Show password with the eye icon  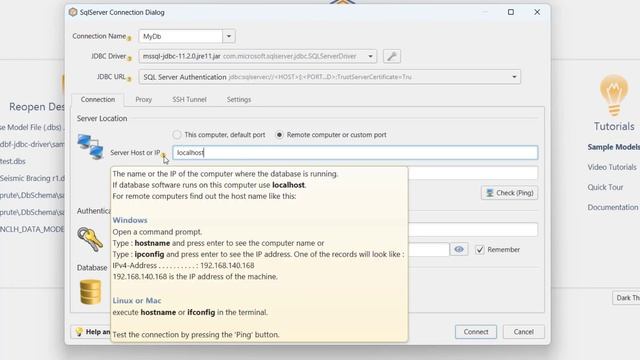click(459, 249)
